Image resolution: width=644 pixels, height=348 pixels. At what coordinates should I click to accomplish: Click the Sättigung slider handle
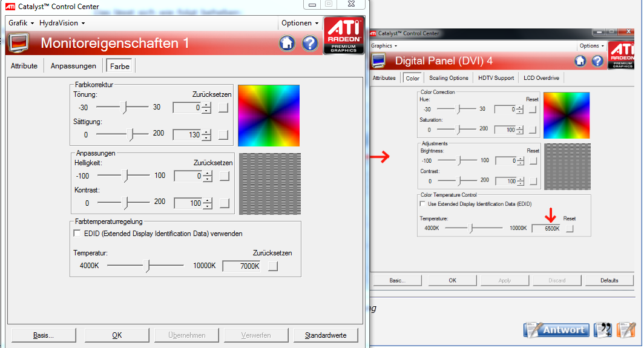click(131, 134)
